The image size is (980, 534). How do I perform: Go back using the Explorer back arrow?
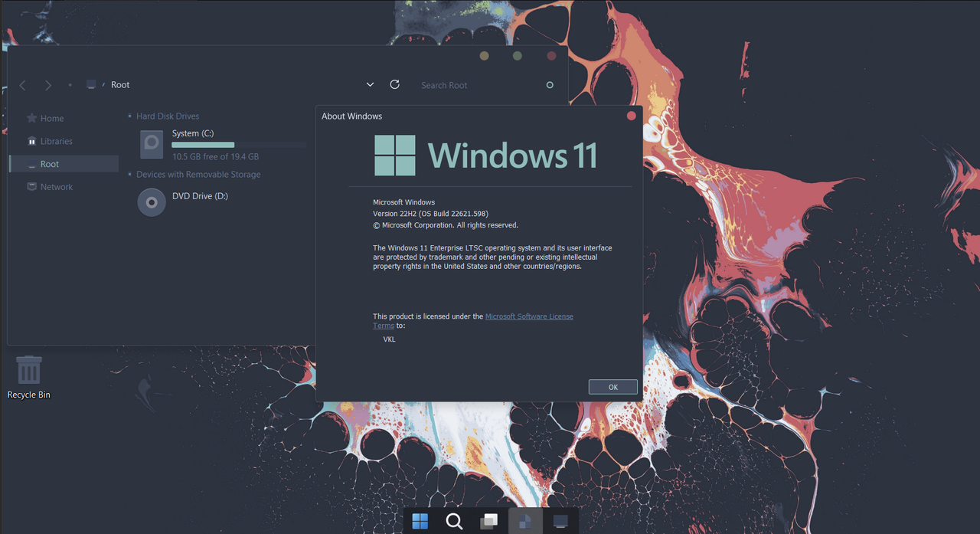click(23, 85)
